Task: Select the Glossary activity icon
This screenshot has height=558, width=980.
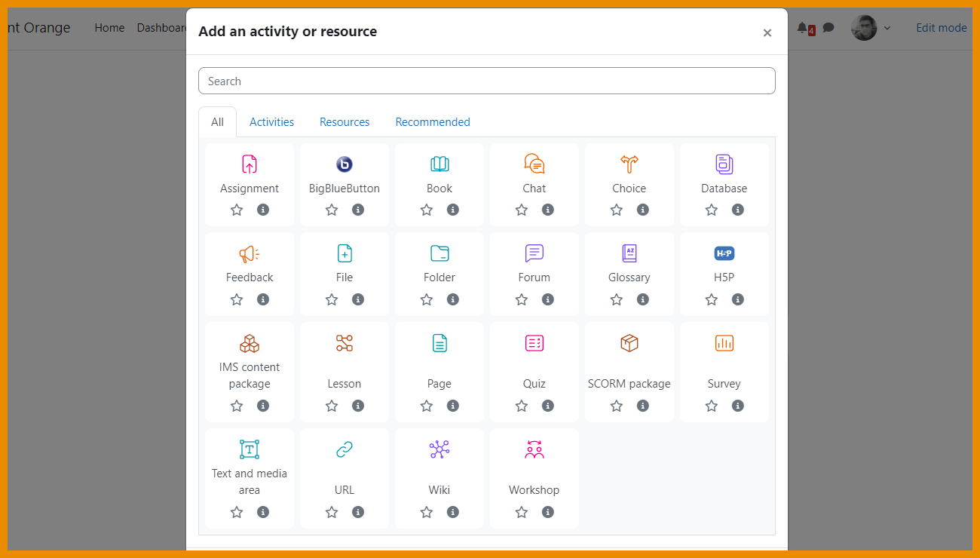Action: point(629,253)
